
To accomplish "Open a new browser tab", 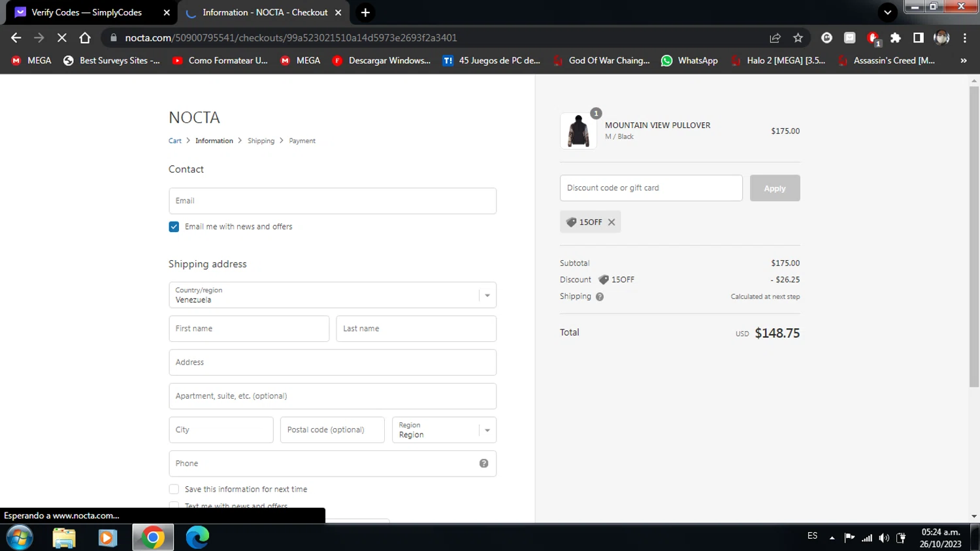I will coord(365,12).
